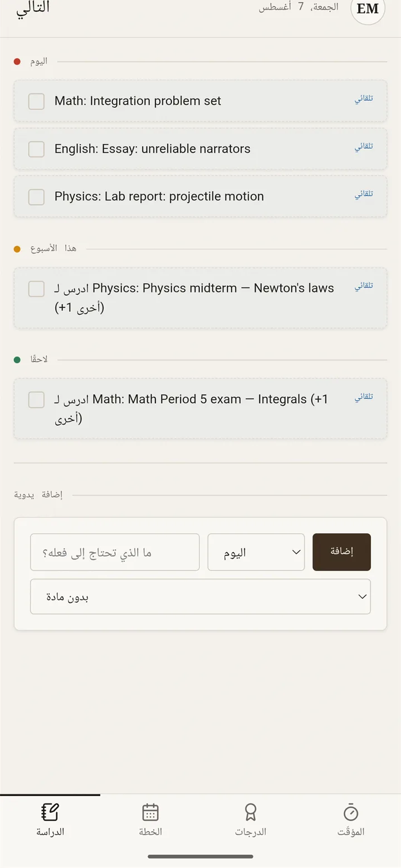This screenshot has width=401, height=868.
Task: Focus the ما الذي تحتاج إلى فعله field
Action: point(115,552)
